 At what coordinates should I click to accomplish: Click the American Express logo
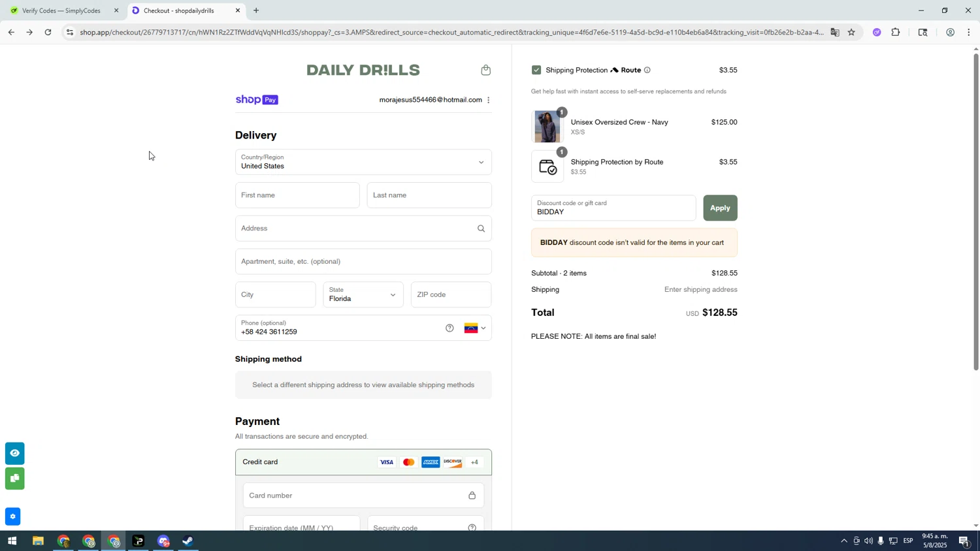coord(431,462)
